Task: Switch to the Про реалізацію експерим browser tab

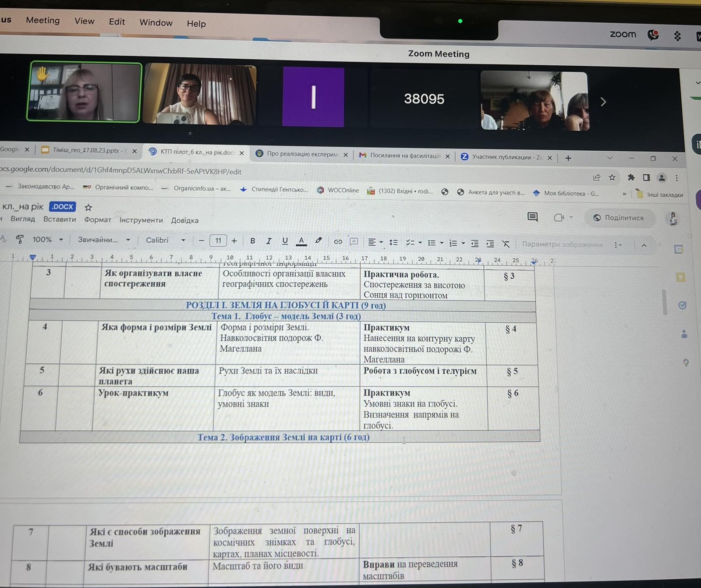Action: (302, 154)
